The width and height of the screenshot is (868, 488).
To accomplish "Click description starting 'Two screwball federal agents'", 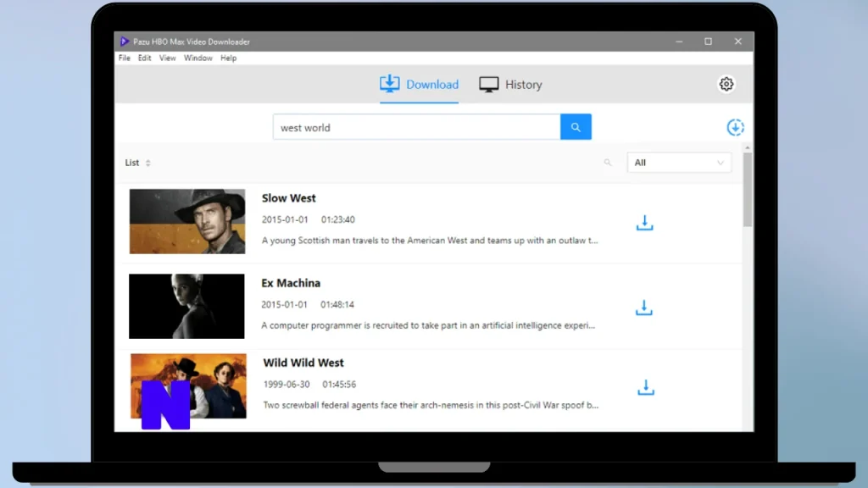I will click(x=431, y=405).
